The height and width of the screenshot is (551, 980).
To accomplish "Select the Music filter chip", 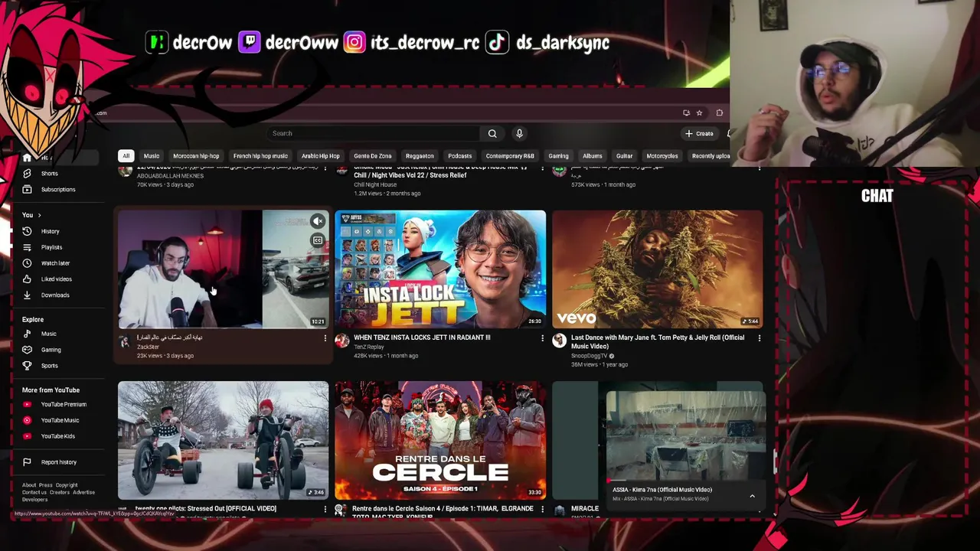I will click(152, 156).
